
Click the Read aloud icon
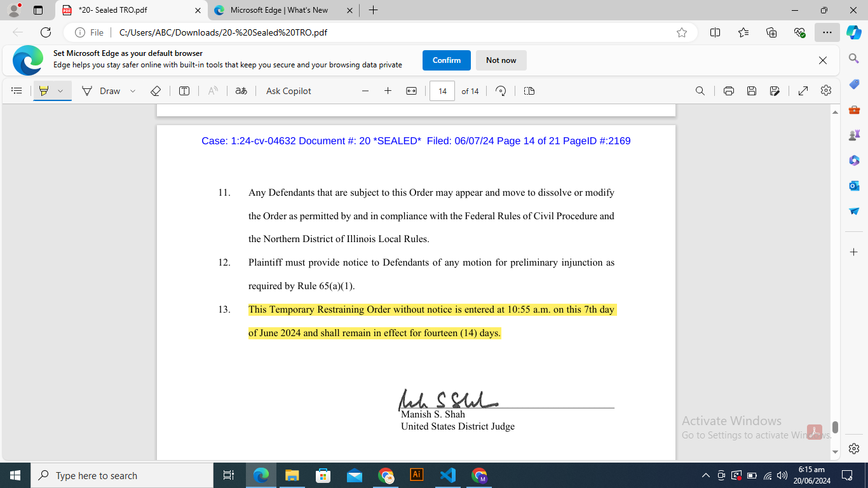pos(213,91)
